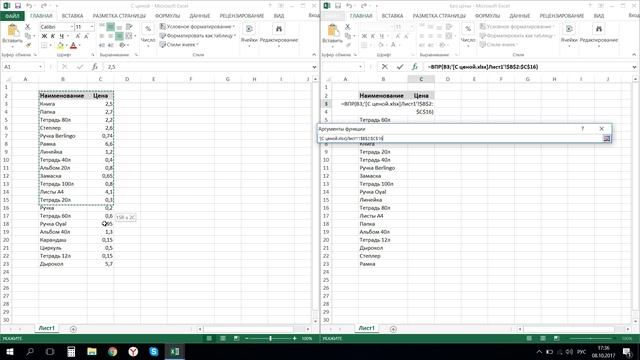
Task: Click Normal view icon in left status bar
Action: pos(209,338)
